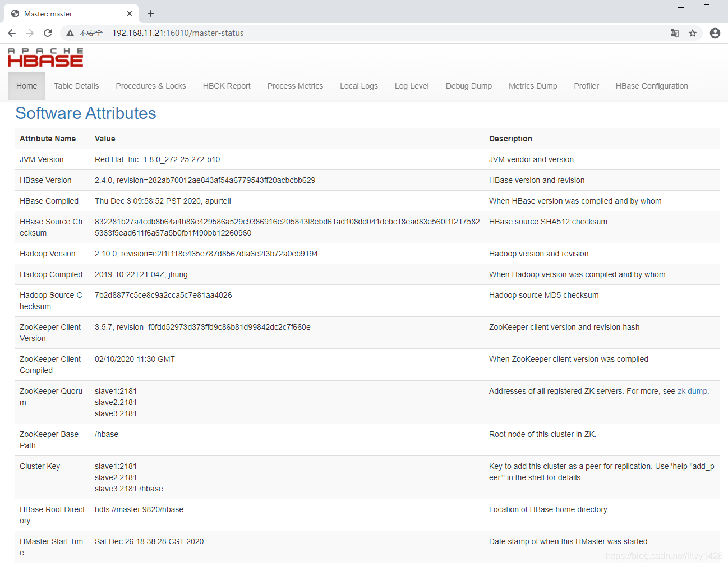Screen dimensions: 728x566
Task: Click the JVM Version attribute name
Action: [x=42, y=159]
